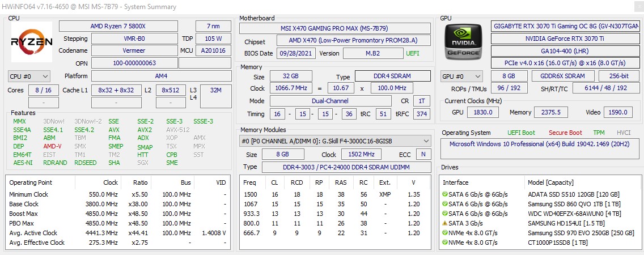Click the 1.4008 V VID value
The image size is (644, 255).
pyautogui.click(x=214, y=233)
